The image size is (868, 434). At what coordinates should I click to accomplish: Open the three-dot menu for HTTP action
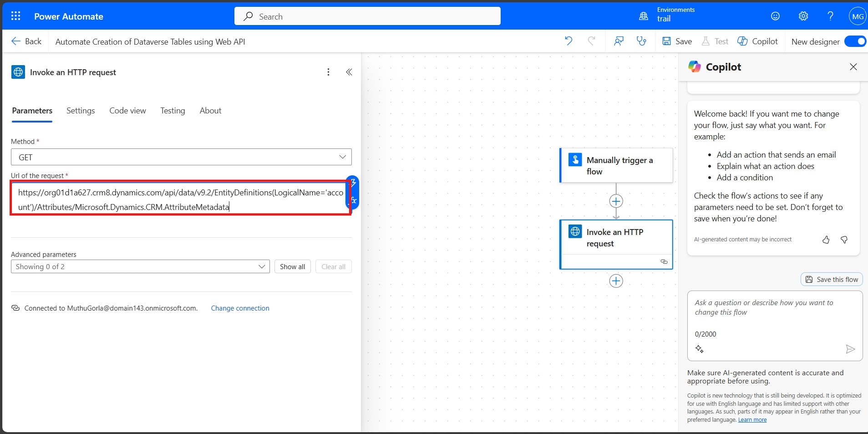click(x=328, y=72)
